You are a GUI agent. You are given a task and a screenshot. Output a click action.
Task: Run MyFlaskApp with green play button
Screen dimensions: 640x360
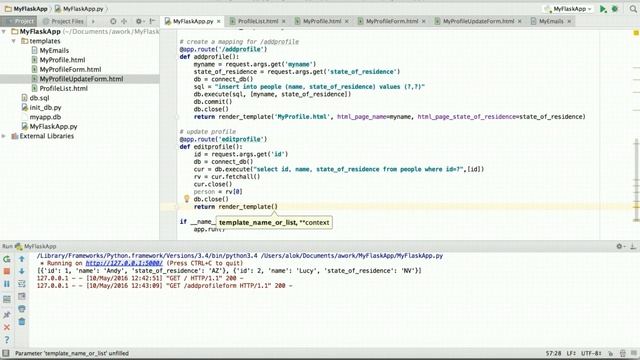pos(602,9)
